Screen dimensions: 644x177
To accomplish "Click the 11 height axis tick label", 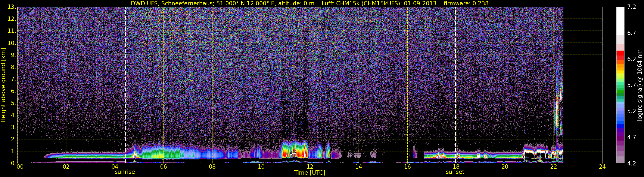I will coord(12,31).
